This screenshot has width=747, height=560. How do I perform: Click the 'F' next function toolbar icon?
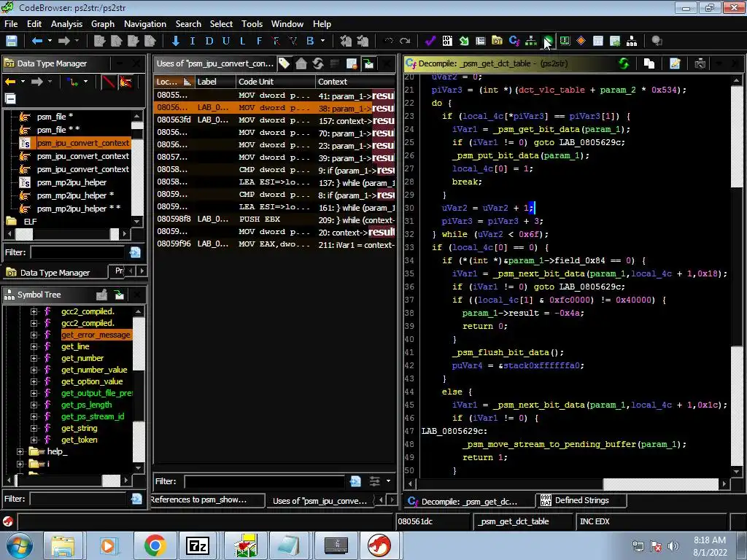click(259, 41)
